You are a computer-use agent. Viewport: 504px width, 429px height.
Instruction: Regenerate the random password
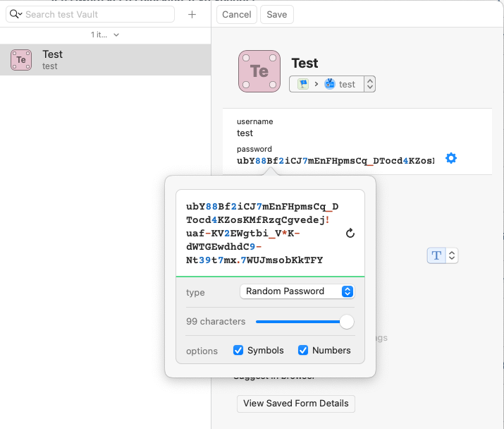tap(350, 233)
